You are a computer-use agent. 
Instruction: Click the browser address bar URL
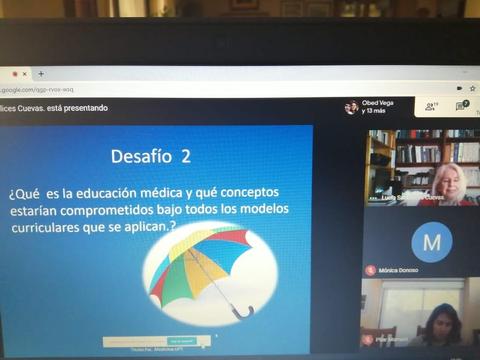(37, 90)
